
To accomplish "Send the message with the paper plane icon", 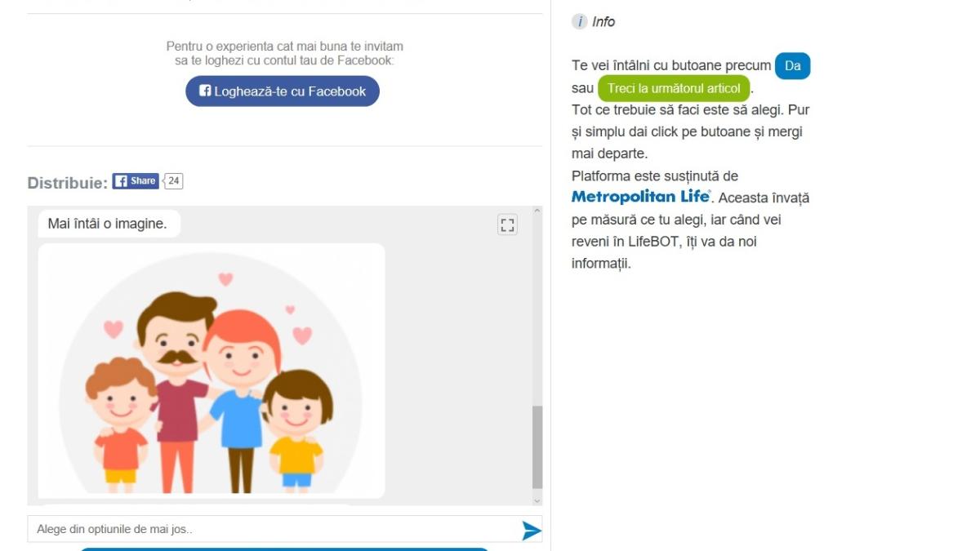I will (x=531, y=531).
